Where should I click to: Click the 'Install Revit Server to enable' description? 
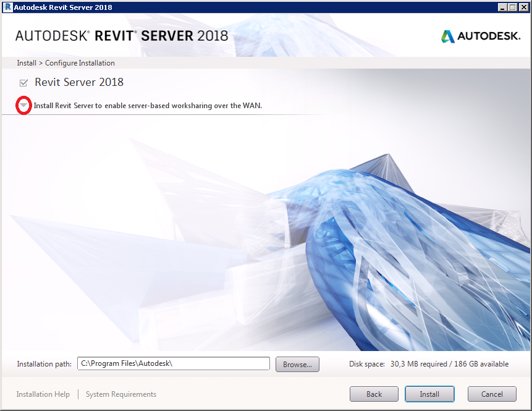(148, 106)
